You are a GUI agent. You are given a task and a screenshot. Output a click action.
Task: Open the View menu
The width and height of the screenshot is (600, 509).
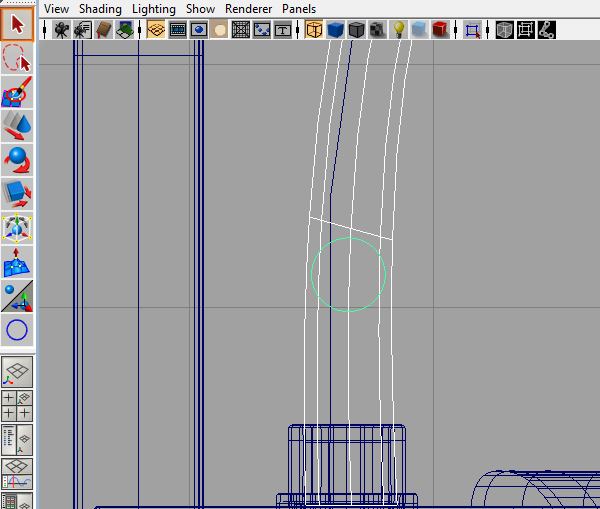(x=56, y=9)
